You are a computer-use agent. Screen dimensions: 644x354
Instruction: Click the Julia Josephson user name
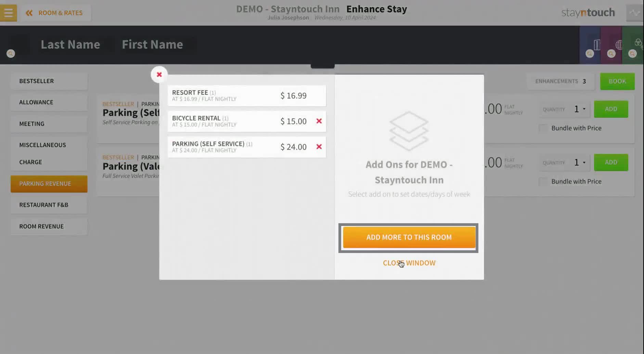288,18
